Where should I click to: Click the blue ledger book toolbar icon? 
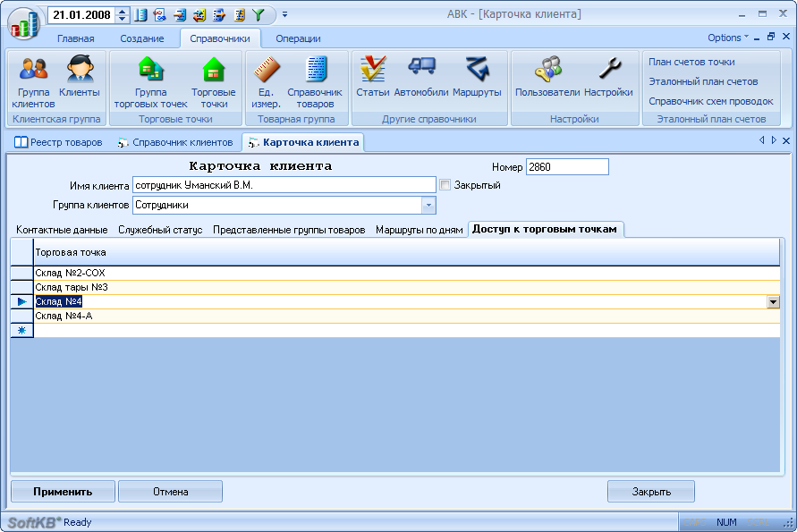(x=140, y=14)
